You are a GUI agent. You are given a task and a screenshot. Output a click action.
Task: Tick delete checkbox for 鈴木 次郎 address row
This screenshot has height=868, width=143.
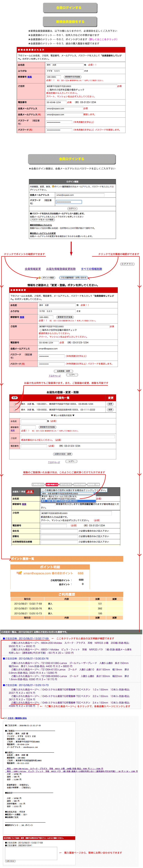pos(15,410)
